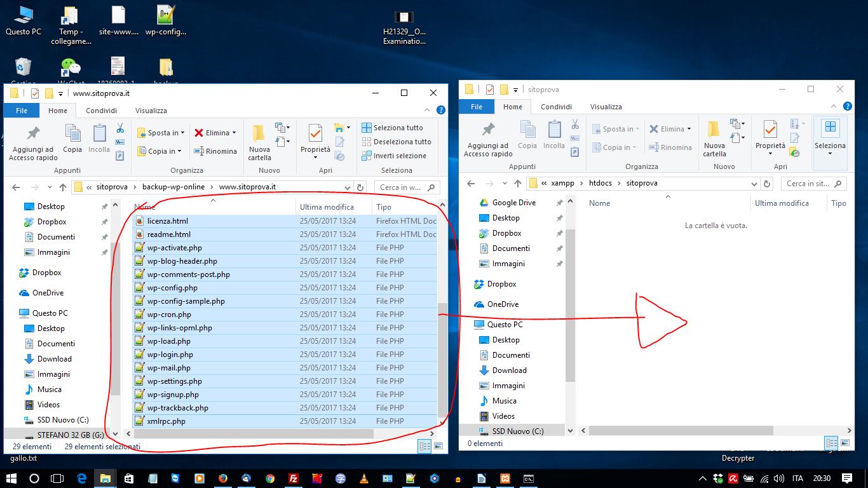This screenshot has height=488, width=868.
Task: Open the Action Center notifications icon
Action: tap(847, 478)
